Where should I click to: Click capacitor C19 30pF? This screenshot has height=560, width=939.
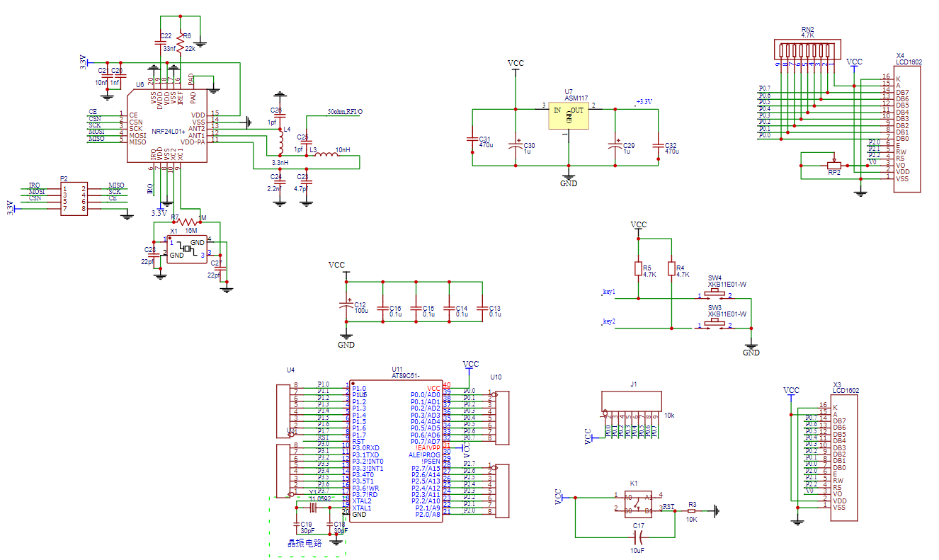pyautogui.click(x=297, y=524)
